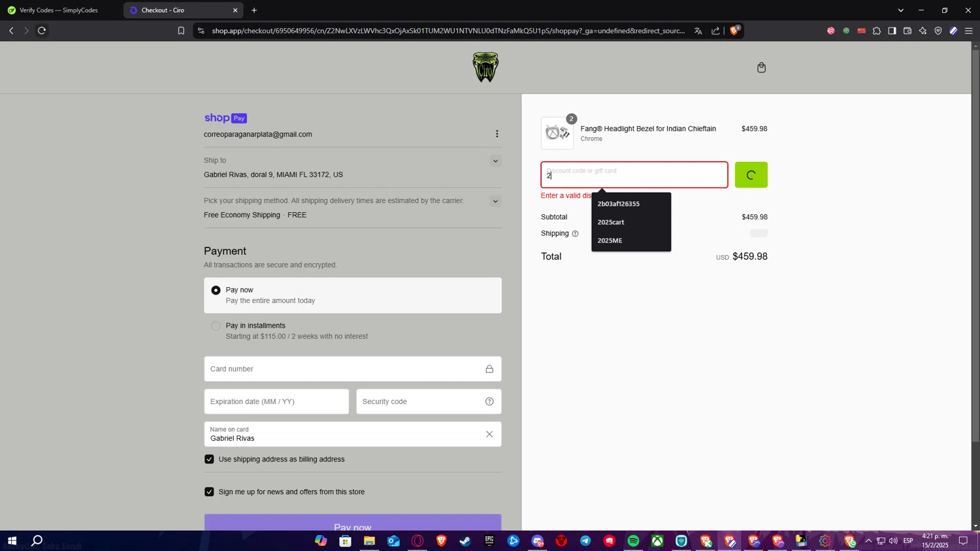
Task: Open the notification center
Action: (963, 541)
